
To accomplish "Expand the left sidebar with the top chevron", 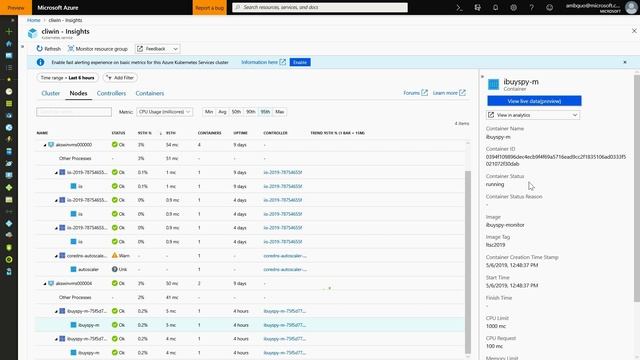I will coord(13,20).
